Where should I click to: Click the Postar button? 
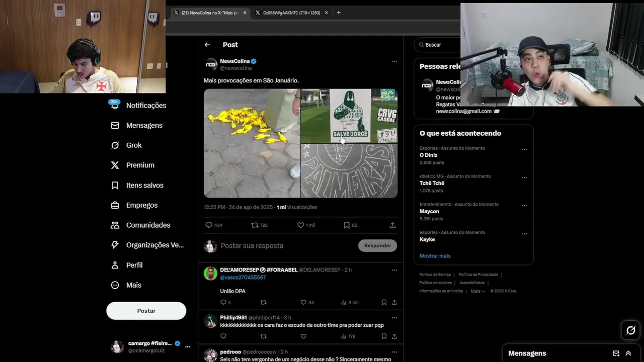click(146, 311)
